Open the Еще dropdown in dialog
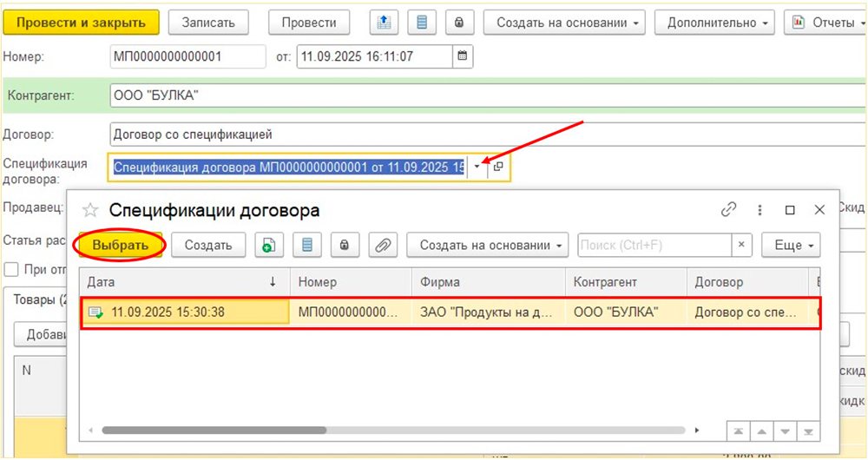This screenshot has width=868, height=460. pyautogui.click(x=791, y=246)
